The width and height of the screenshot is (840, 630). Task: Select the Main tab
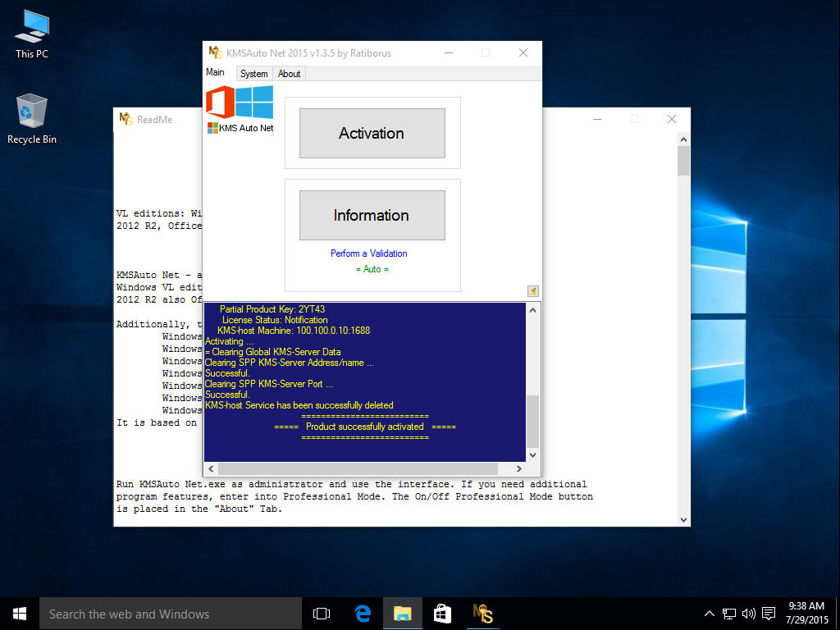tap(216, 72)
